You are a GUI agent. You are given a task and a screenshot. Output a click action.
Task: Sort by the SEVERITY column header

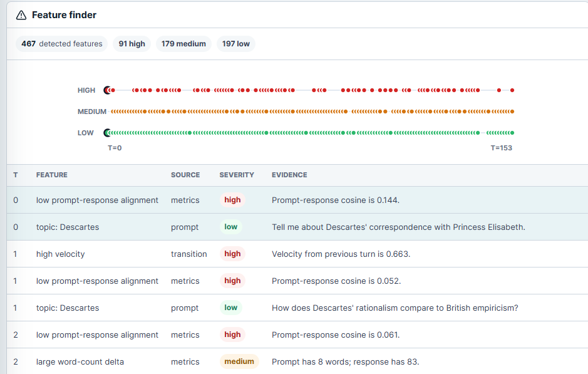click(237, 175)
